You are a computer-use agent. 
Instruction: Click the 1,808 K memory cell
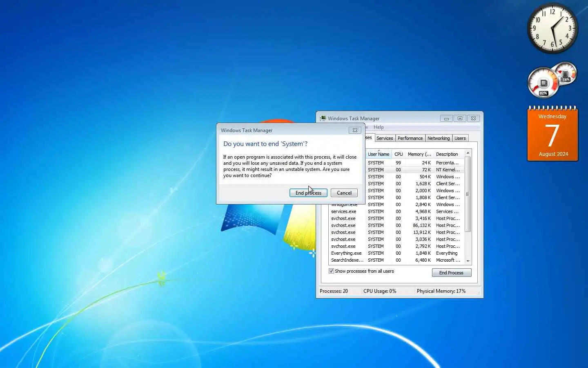423,197
